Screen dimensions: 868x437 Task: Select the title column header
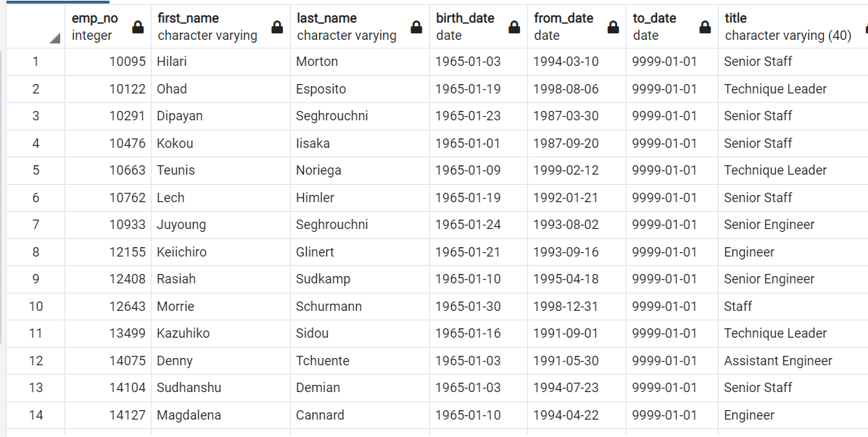[x=787, y=26]
